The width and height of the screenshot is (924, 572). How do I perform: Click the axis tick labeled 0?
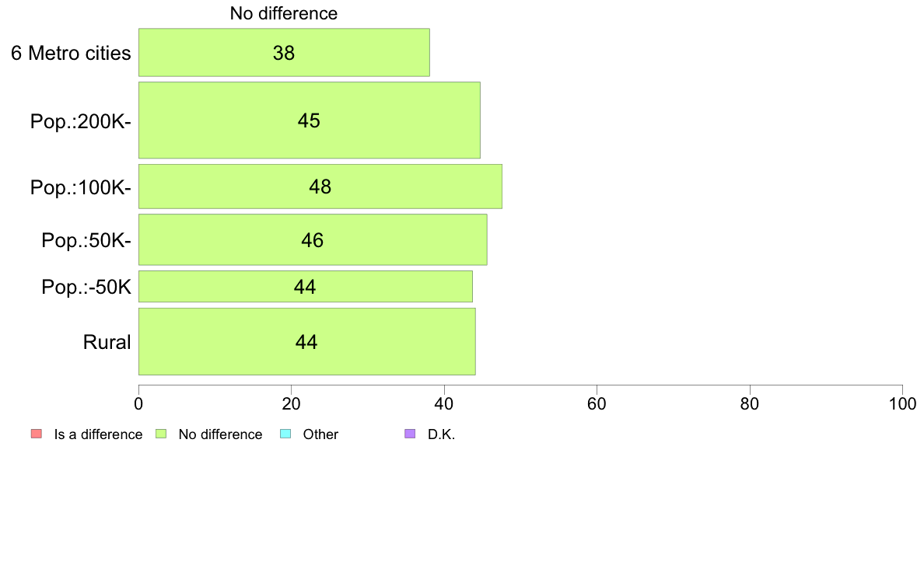(138, 403)
